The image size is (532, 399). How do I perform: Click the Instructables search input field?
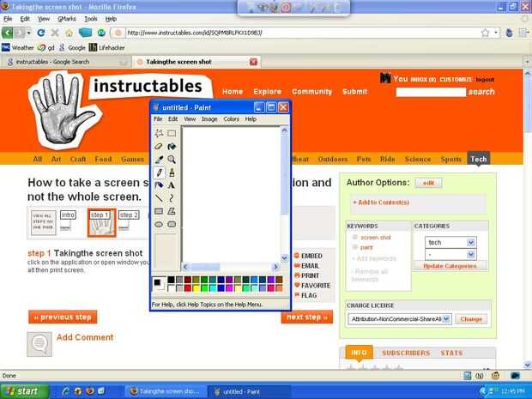pyautogui.click(x=431, y=92)
